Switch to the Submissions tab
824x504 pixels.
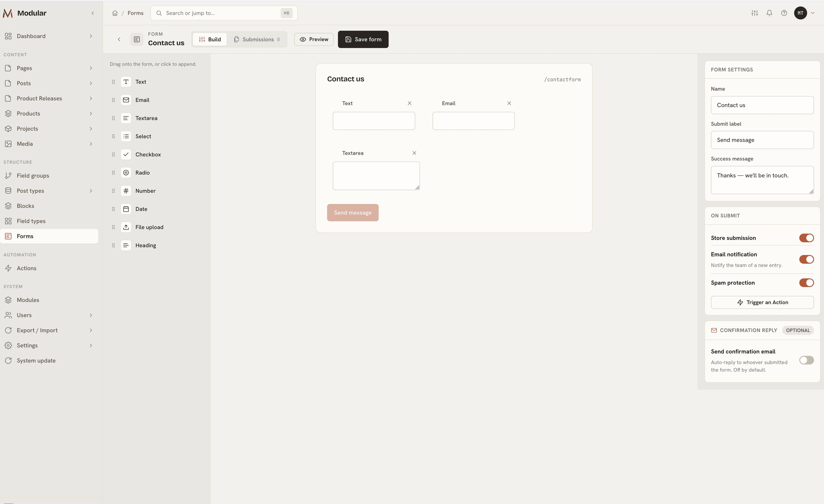point(257,39)
